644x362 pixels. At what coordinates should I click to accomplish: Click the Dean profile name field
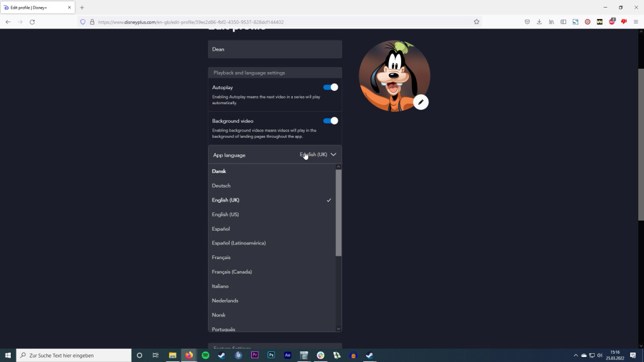point(275,49)
